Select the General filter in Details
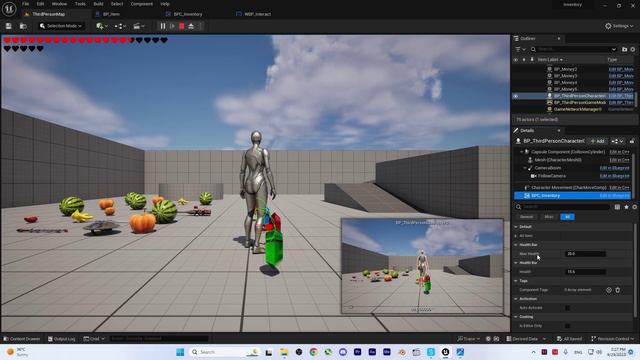The height and width of the screenshot is (360, 640). click(x=527, y=217)
